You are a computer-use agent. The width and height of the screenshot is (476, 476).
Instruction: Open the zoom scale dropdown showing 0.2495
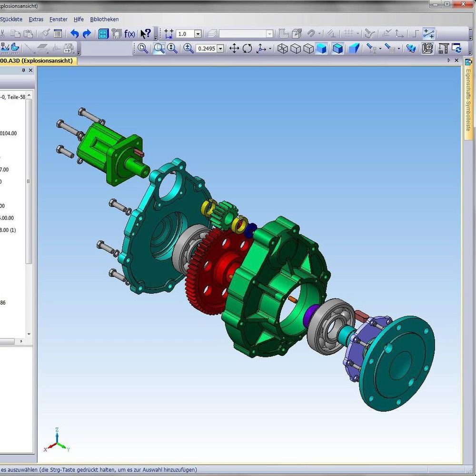pyautogui.click(x=220, y=49)
